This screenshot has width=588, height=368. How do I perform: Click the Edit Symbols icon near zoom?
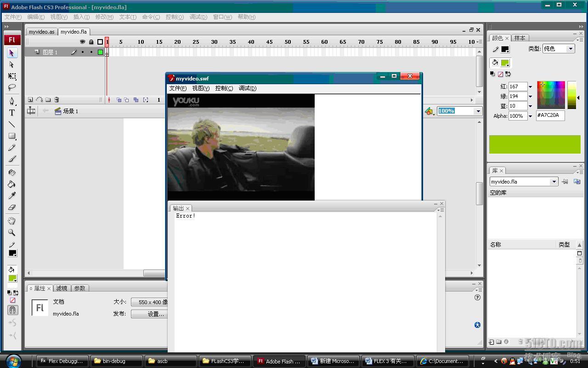coord(429,111)
